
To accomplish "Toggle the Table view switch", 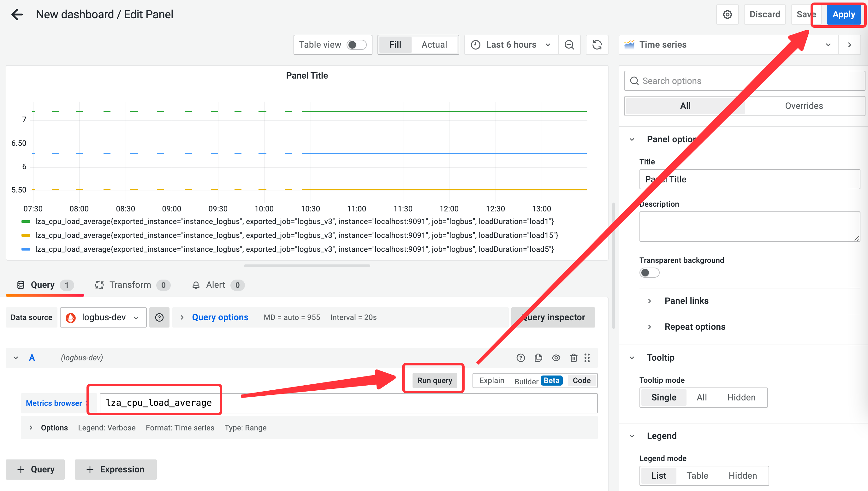I will click(356, 45).
